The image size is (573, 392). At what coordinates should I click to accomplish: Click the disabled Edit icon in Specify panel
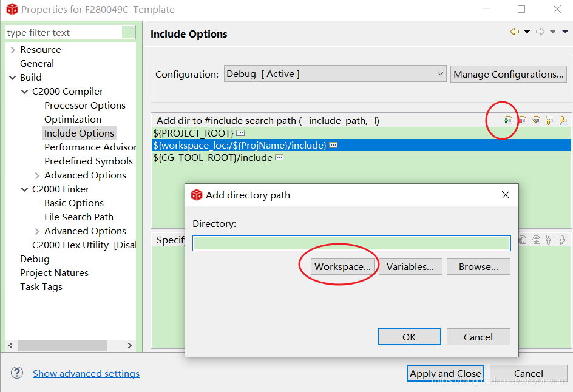coord(536,240)
